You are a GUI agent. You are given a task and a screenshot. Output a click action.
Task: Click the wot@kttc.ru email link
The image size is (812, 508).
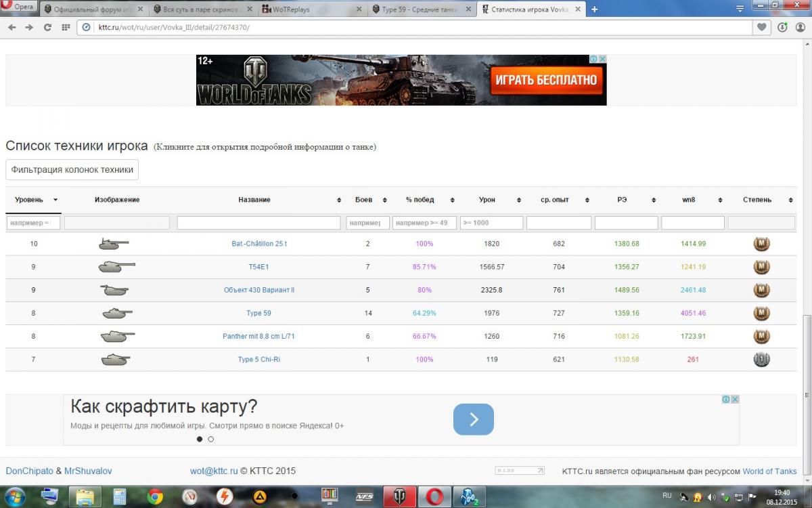[214, 471]
